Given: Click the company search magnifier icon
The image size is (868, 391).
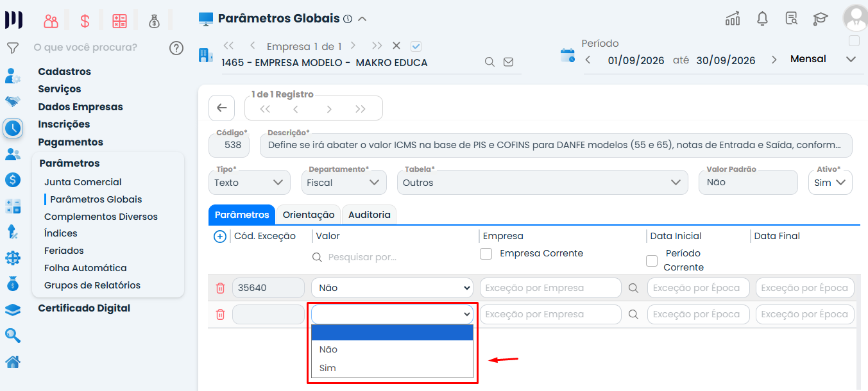Looking at the screenshot, I should point(489,62).
